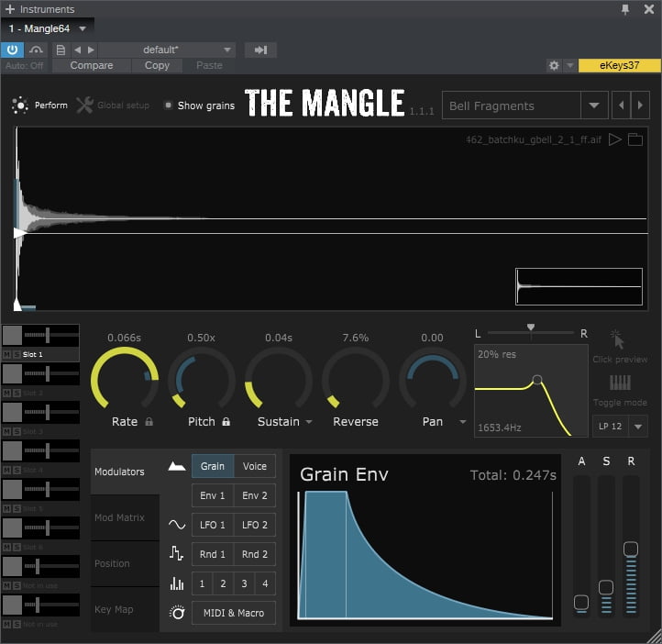Image resolution: width=662 pixels, height=644 pixels.
Task: Select Env 2 modulator button
Action: point(255,495)
